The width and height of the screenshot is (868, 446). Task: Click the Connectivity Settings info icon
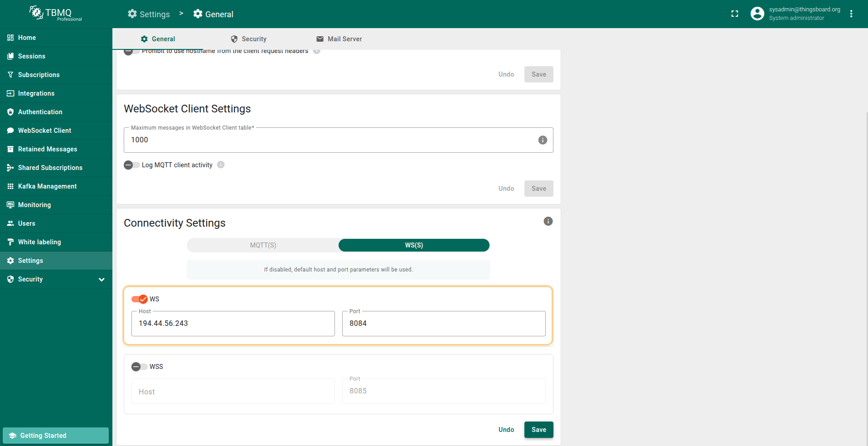[x=548, y=221]
